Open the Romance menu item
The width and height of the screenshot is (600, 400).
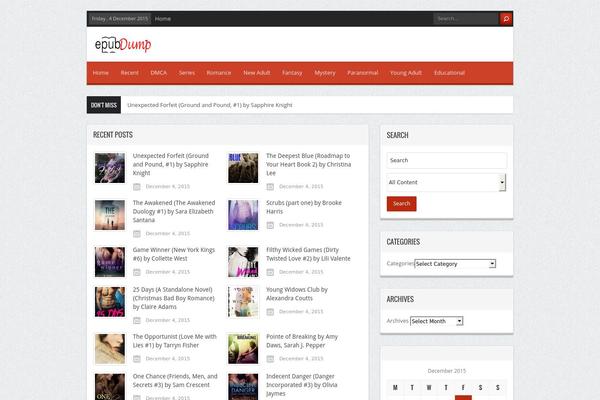219,73
